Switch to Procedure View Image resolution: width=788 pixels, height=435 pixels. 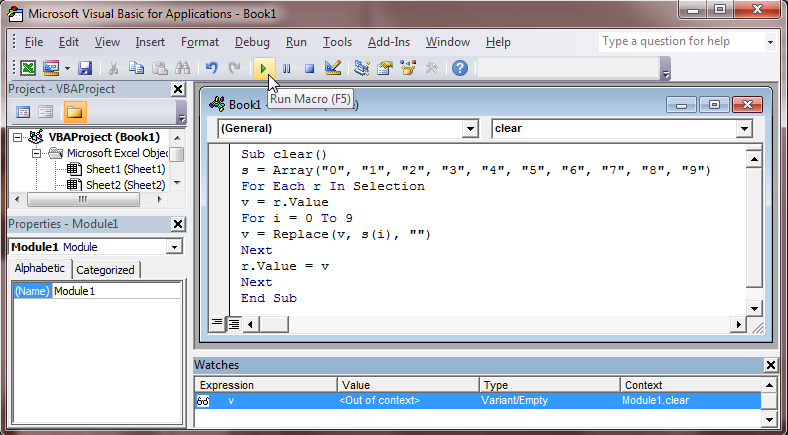(x=217, y=323)
